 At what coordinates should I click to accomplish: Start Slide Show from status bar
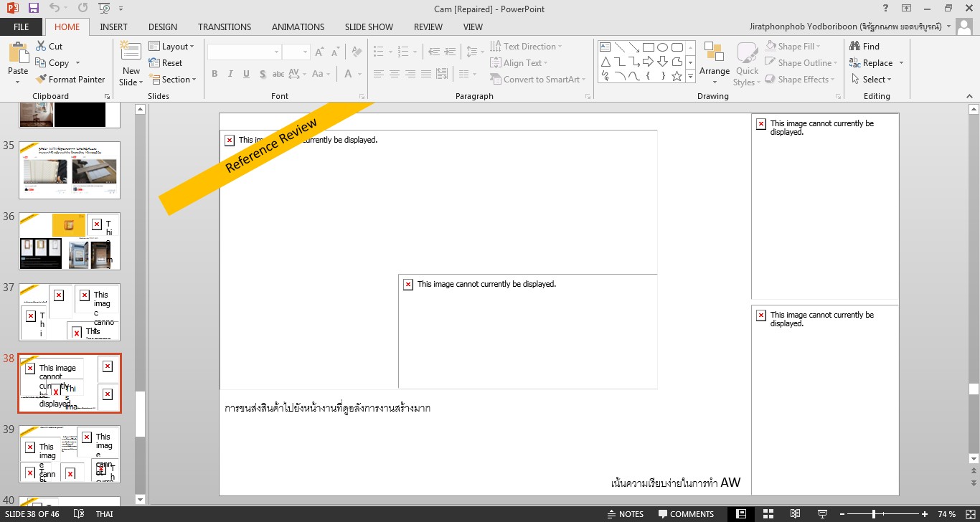(x=821, y=514)
